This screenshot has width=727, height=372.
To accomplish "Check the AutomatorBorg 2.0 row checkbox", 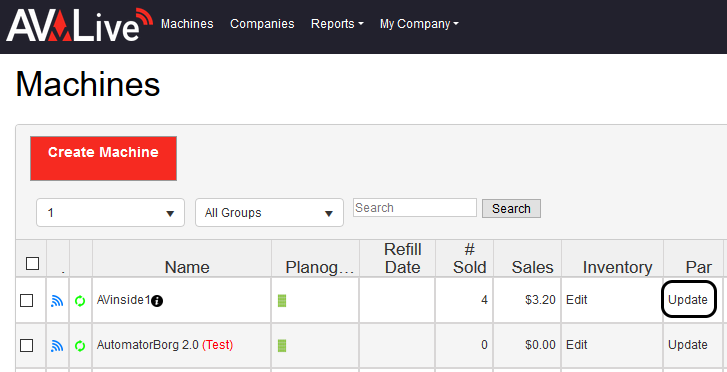I will pos(26,346).
